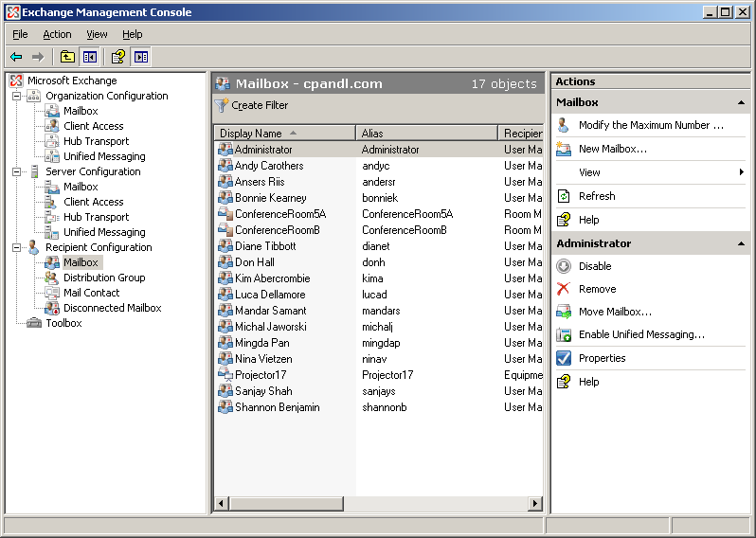Click the Back arrow toolbar icon
This screenshot has height=538, width=756.
tap(16, 57)
